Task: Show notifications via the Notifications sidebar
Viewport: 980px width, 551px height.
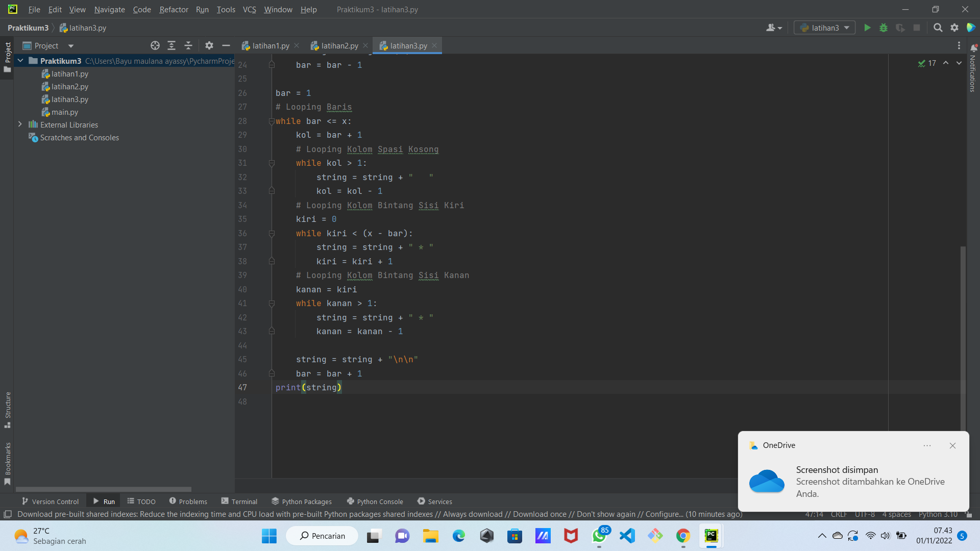Action: click(x=974, y=71)
